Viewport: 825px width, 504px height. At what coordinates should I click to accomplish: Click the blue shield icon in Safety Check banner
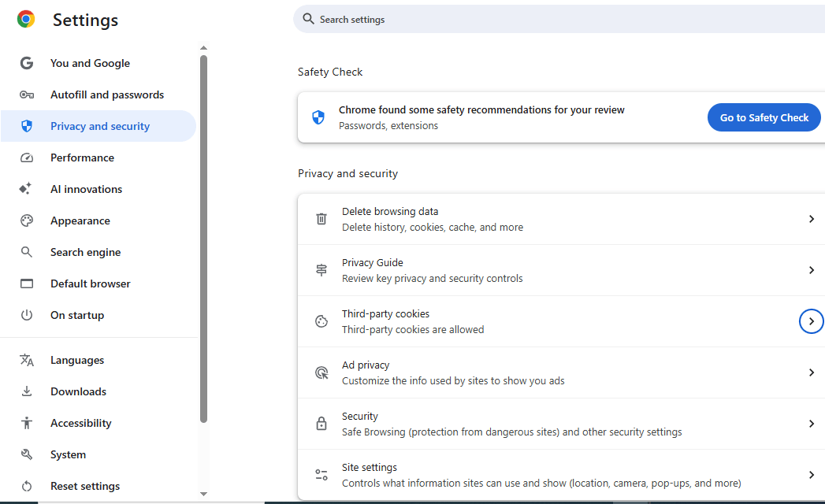pos(318,117)
